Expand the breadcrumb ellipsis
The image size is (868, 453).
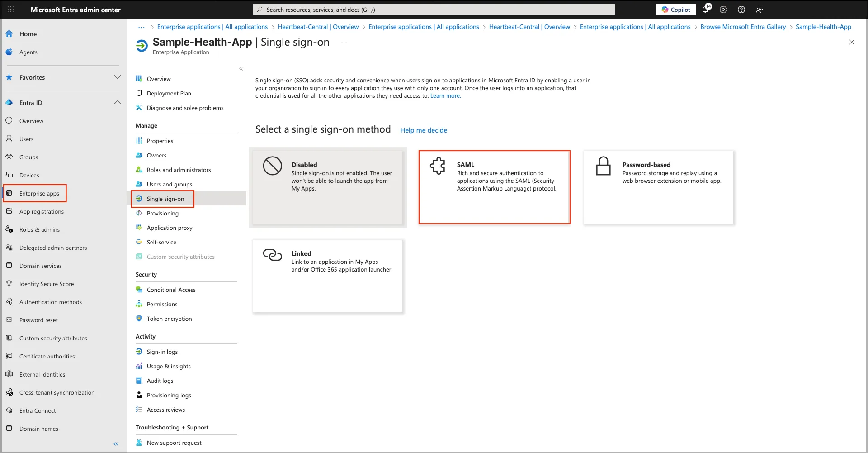tap(142, 27)
